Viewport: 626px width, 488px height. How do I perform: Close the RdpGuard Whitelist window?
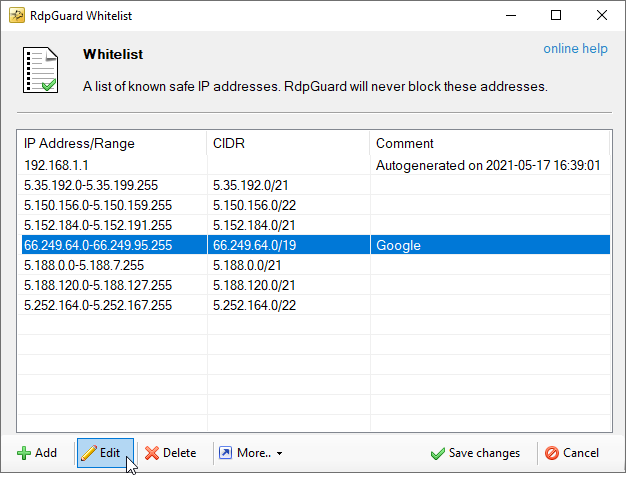point(602,15)
